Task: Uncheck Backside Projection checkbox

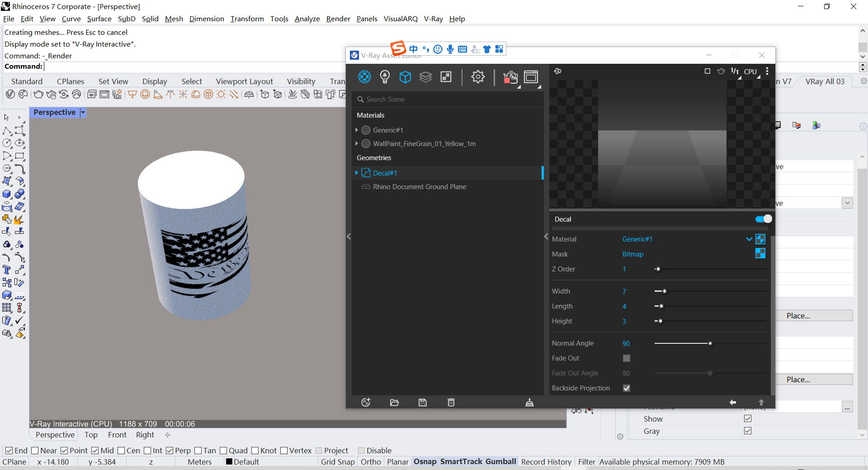Action: (627, 388)
